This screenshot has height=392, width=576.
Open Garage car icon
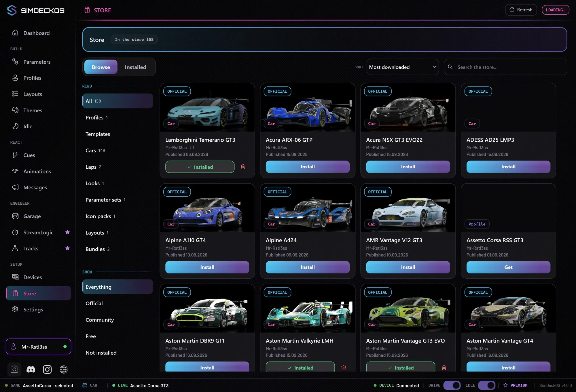[15, 216]
